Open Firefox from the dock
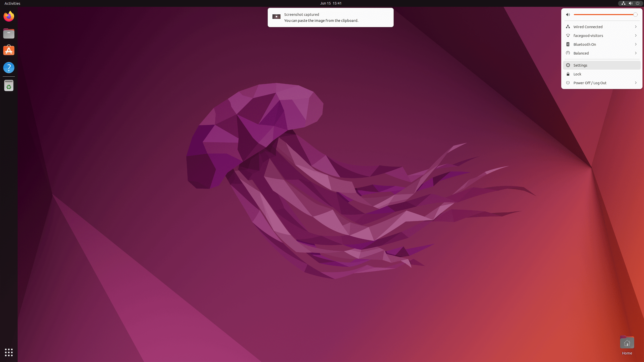 (x=9, y=16)
